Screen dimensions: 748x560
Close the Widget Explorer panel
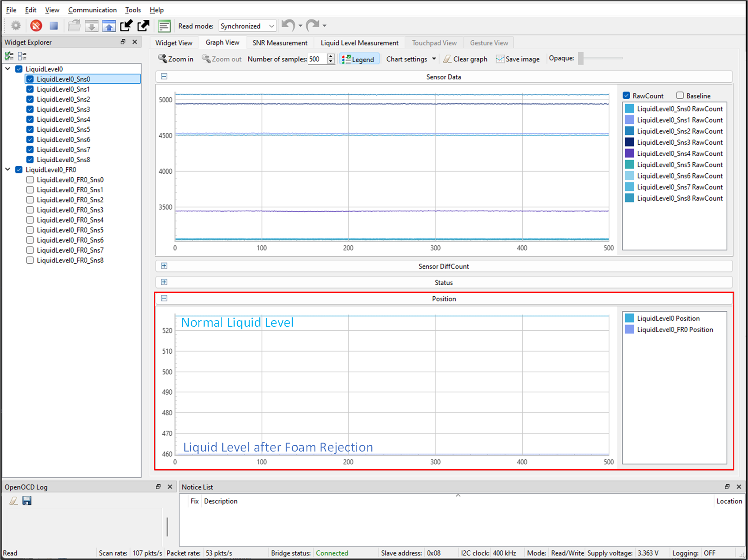click(135, 42)
